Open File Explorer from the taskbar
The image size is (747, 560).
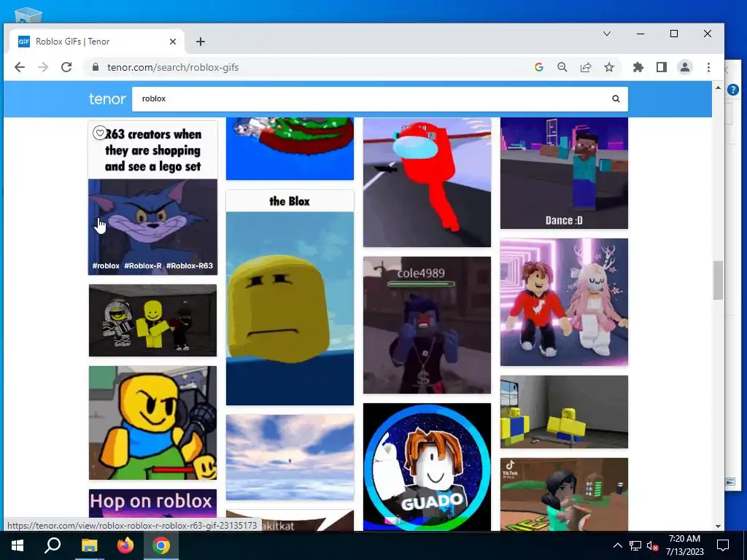89,545
